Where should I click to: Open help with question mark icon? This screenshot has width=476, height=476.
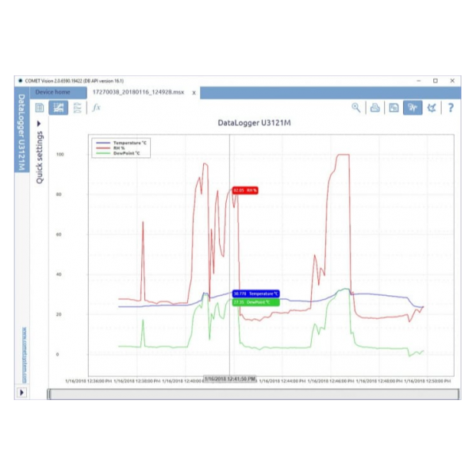451,108
